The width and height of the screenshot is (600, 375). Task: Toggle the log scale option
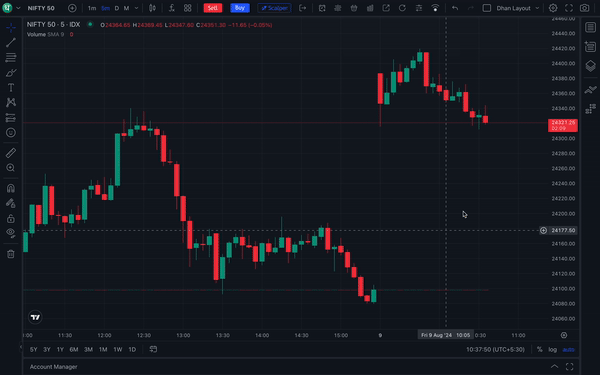553,349
